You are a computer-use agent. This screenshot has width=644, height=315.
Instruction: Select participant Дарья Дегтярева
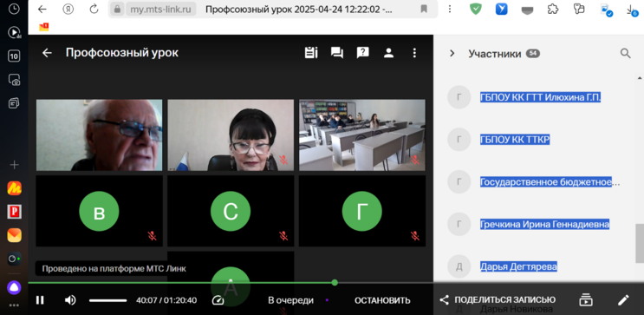(518, 266)
